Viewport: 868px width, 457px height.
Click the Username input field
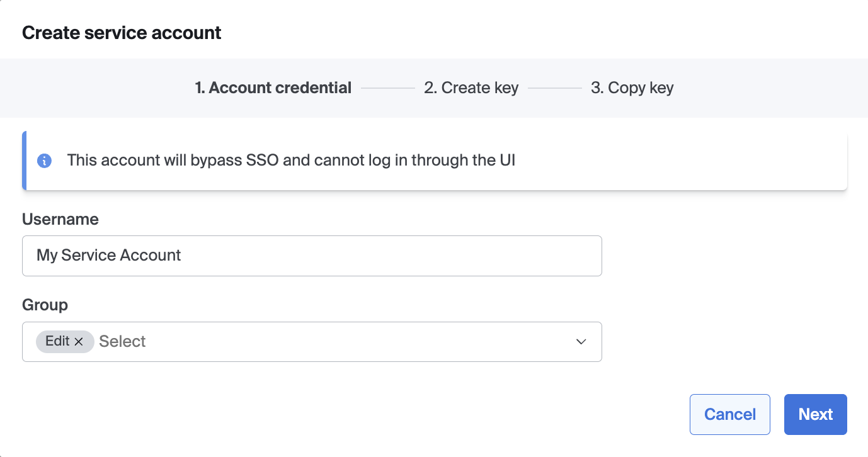(x=312, y=256)
